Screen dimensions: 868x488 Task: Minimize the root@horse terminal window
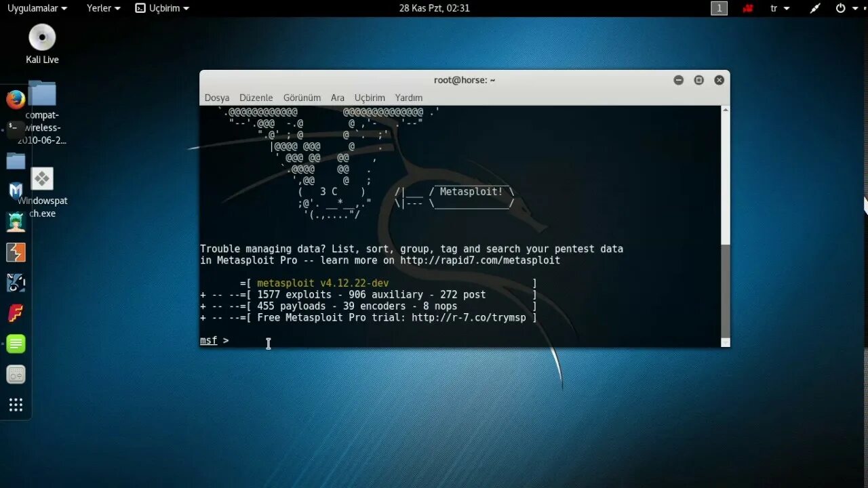[x=678, y=80]
